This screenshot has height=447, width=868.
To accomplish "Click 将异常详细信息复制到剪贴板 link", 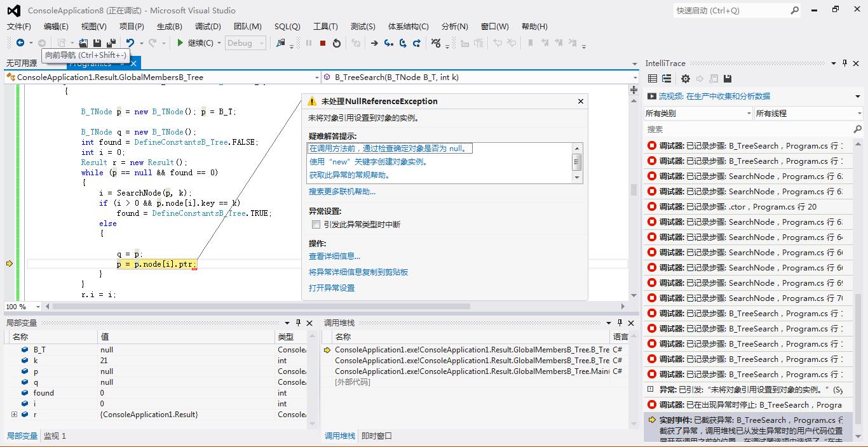I will (x=358, y=272).
